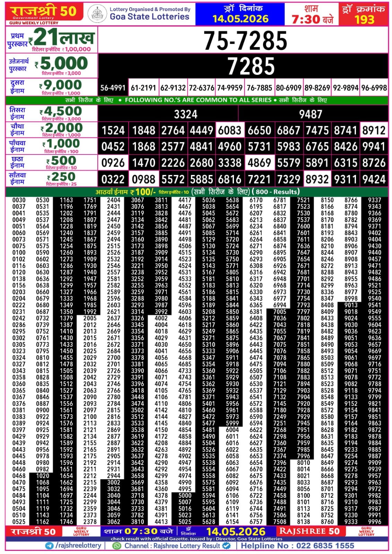Select seventh prize number 0322
This screenshot has height=554, width=392.
point(113,179)
